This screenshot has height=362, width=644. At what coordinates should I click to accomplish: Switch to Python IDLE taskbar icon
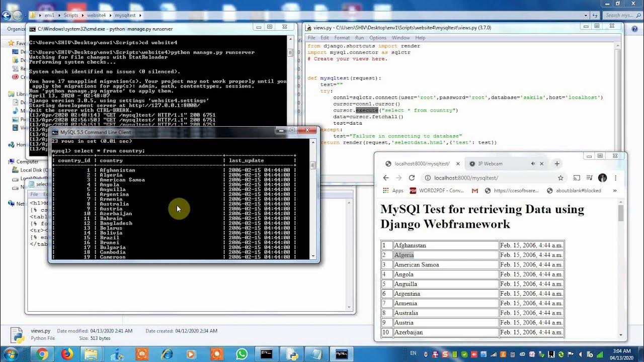(x=292, y=354)
